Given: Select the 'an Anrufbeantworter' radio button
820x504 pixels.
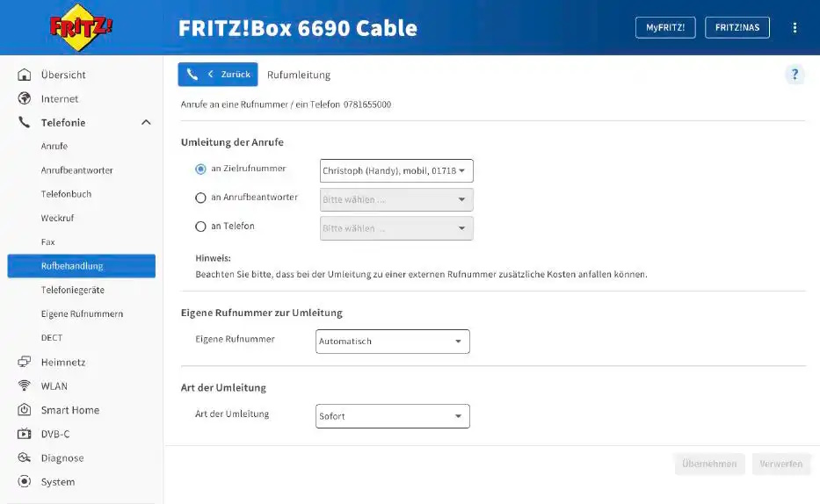Looking at the screenshot, I should [200, 198].
